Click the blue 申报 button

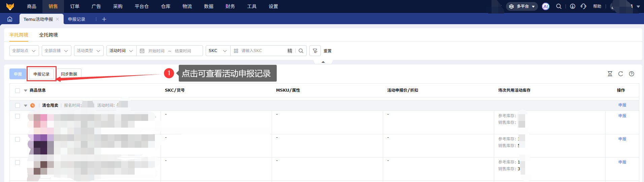click(18, 74)
